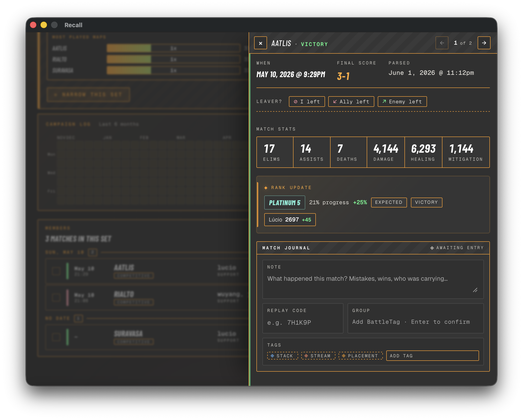Click the Deaths stat cell showing 7
Screen dimensions: 523x420
click(x=349, y=152)
